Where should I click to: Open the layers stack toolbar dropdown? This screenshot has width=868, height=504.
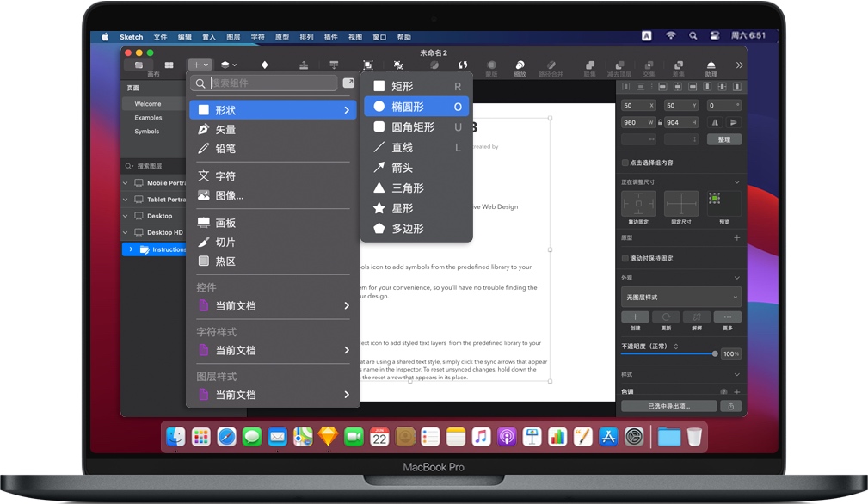click(229, 65)
